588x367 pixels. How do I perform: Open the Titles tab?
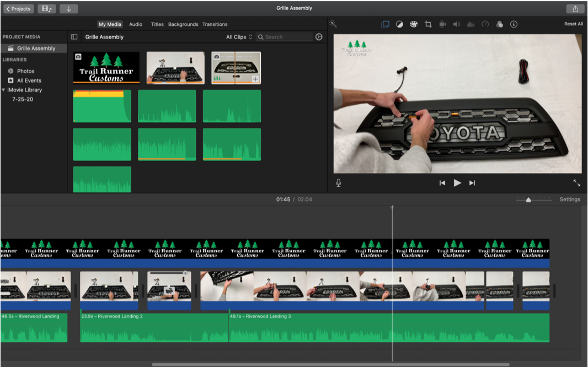[x=157, y=24]
